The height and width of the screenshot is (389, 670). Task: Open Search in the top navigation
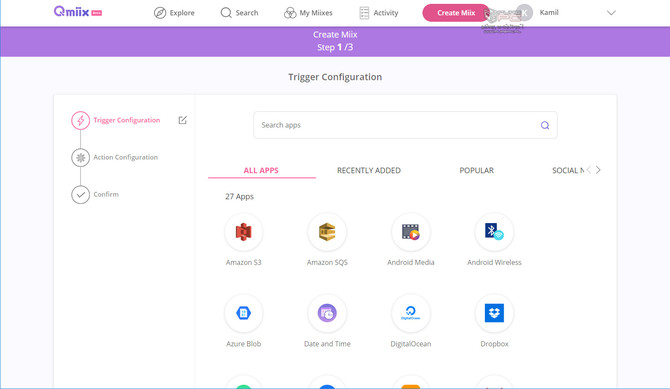[x=239, y=13]
